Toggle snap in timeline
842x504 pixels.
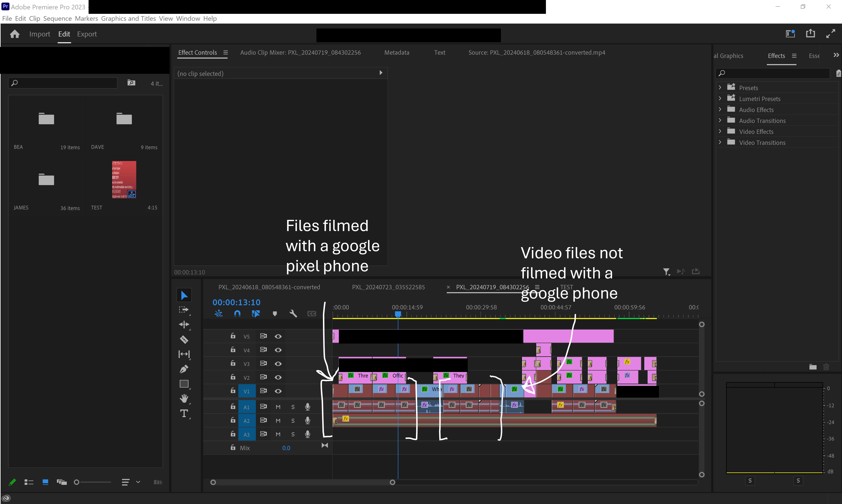(x=237, y=313)
